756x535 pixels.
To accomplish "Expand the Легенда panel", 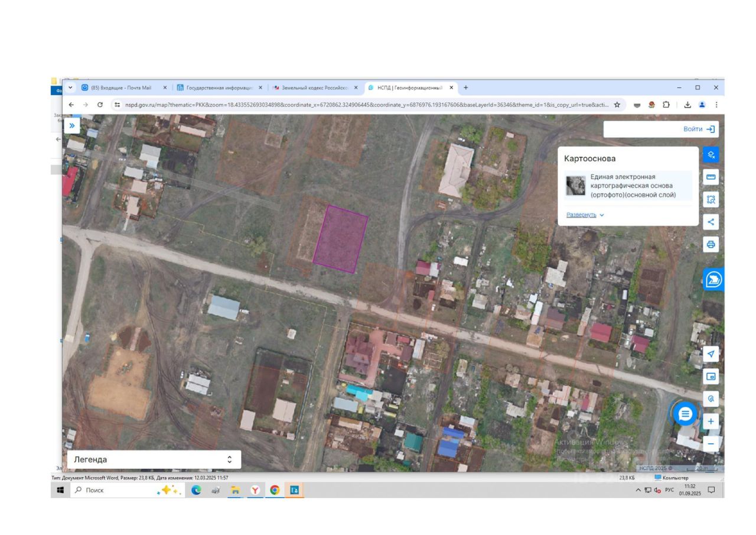I will [154, 459].
